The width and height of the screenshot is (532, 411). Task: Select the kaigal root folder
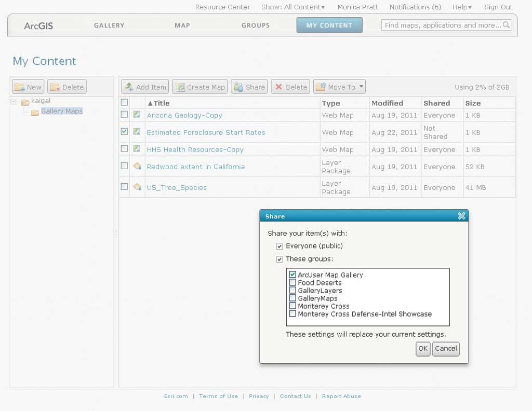click(x=41, y=101)
